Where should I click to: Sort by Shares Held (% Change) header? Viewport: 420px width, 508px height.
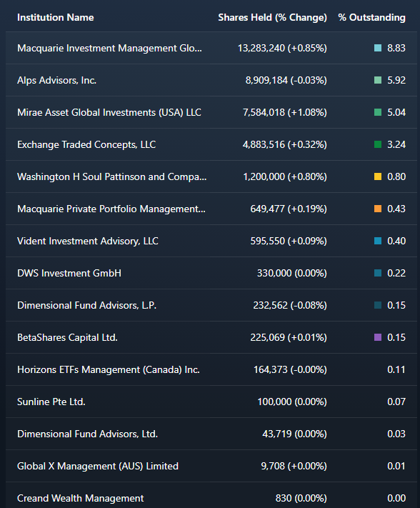tap(272, 17)
